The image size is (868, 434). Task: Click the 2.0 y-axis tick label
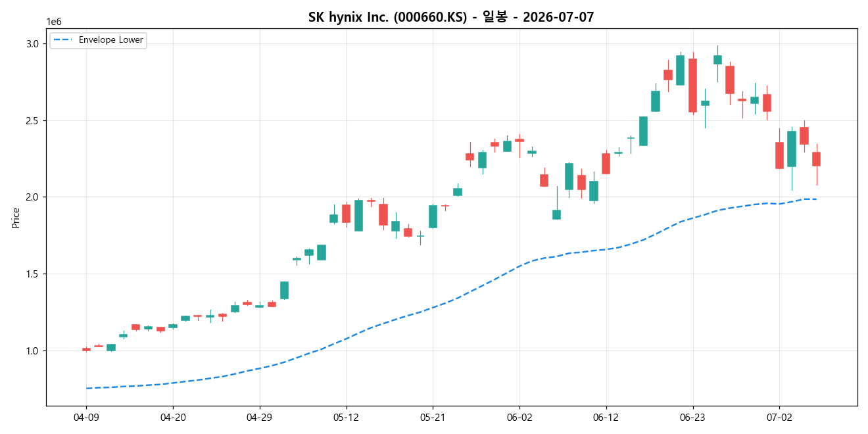pyautogui.click(x=34, y=197)
